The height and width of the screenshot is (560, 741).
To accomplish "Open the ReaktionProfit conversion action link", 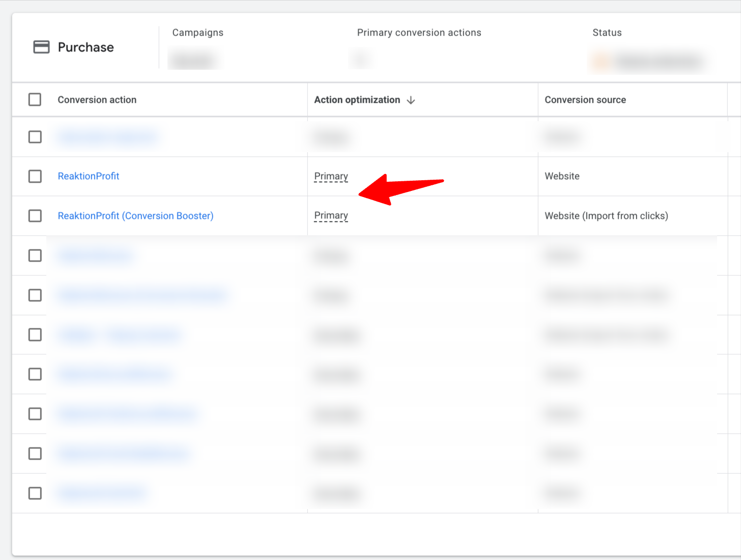I will tap(89, 176).
